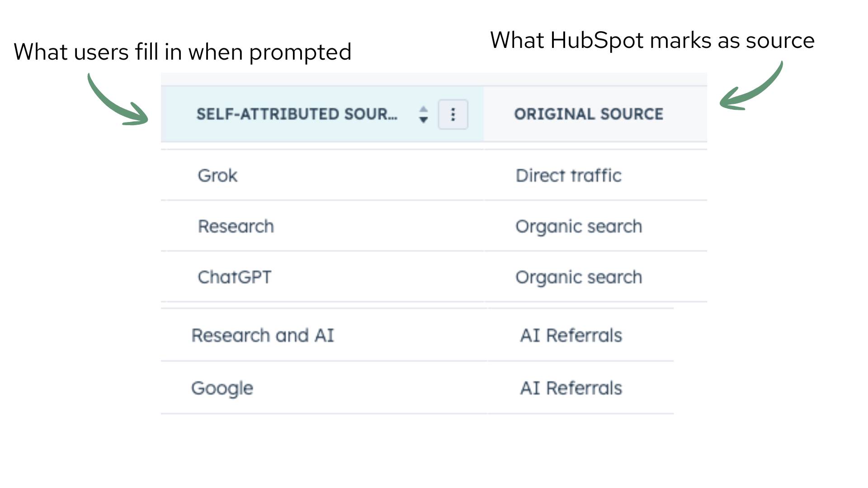Click the sort descending arrow icon
Image resolution: width=868 pixels, height=488 pixels.
pyautogui.click(x=423, y=120)
